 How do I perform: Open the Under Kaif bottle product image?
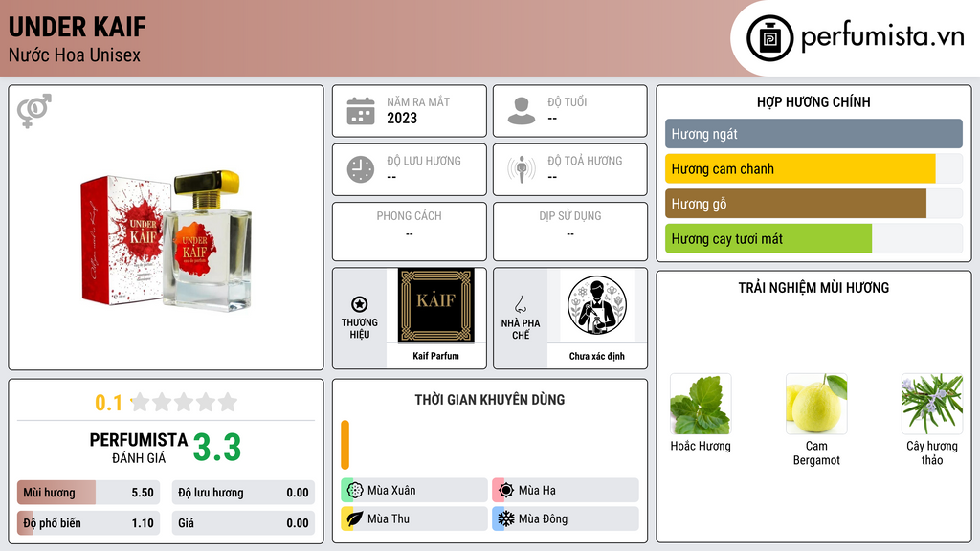click(x=167, y=240)
